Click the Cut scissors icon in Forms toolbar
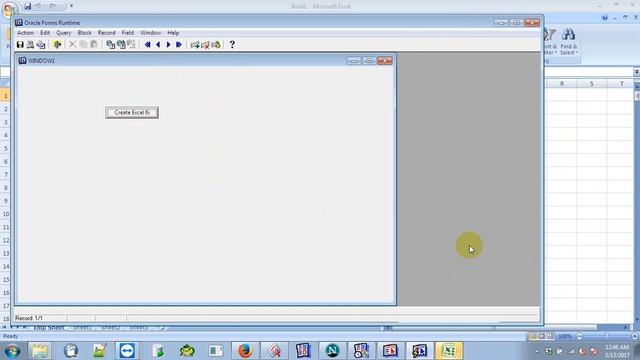The height and width of the screenshot is (360, 640). point(73,44)
